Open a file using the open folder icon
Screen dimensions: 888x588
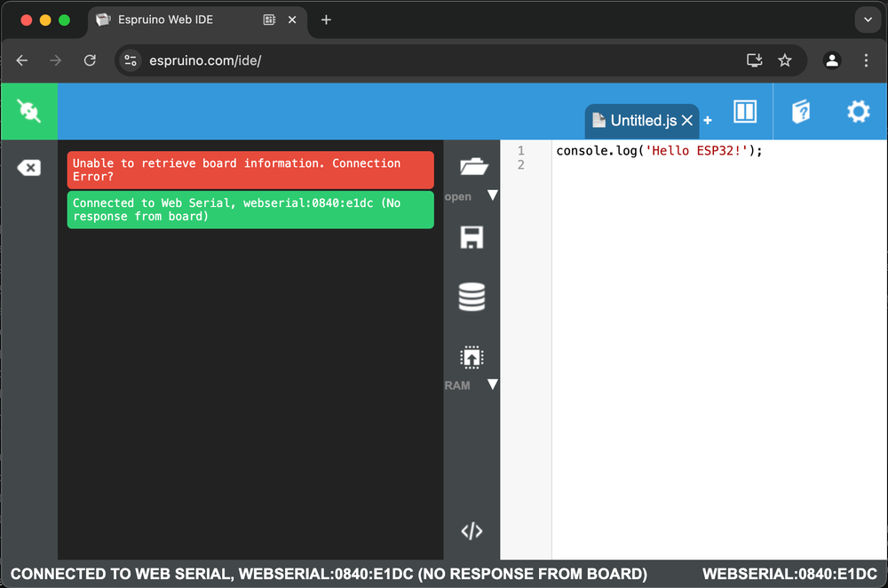pyautogui.click(x=472, y=167)
